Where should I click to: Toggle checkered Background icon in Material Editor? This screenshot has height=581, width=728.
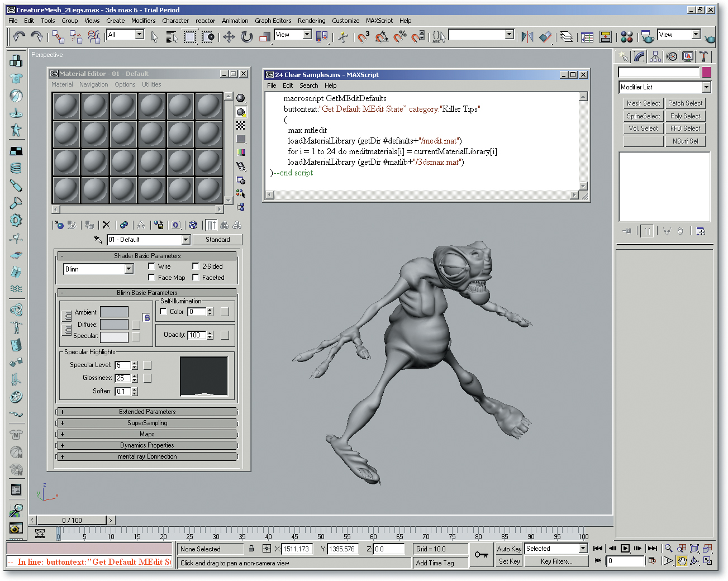click(x=241, y=125)
